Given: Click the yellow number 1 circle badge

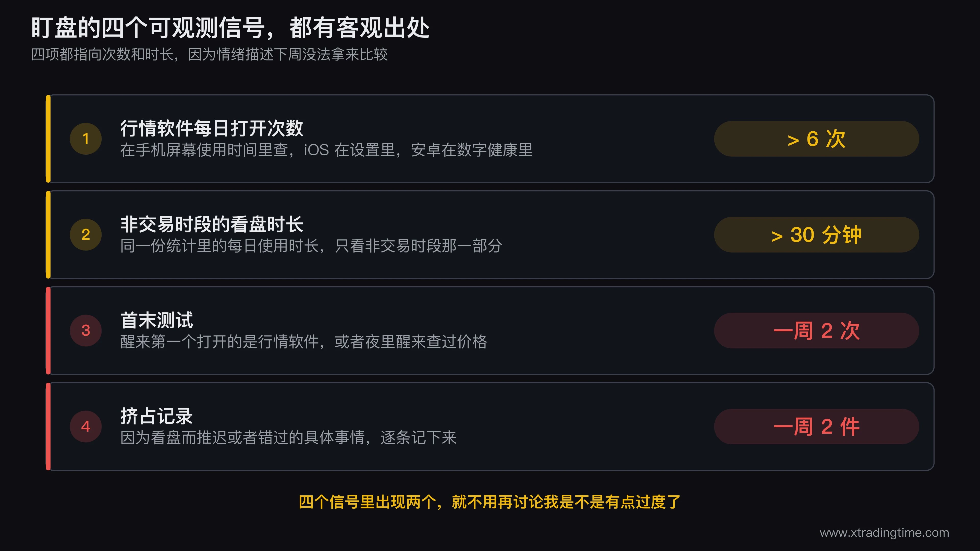Looking at the screenshot, I should 85,139.
